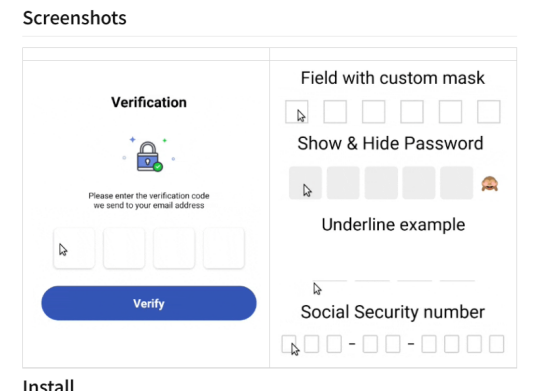Viewport: 554px width, 392px height.
Task: Click the last Social Security number box
Action: (496, 344)
